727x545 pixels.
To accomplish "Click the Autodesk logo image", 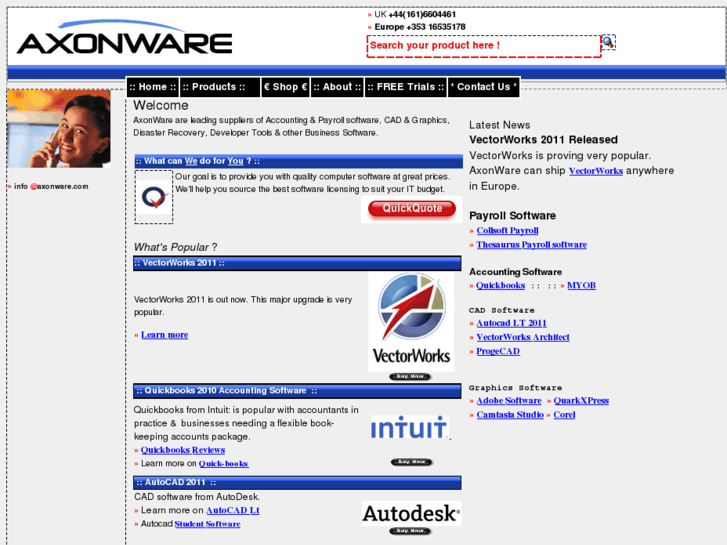I will (x=411, y=513).
